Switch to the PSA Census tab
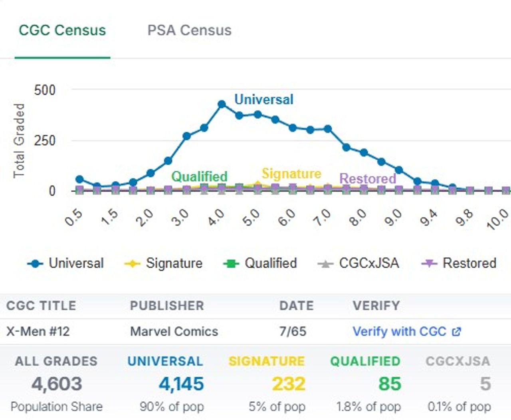The width and height of the screenshot is (511, 420). 189,30
